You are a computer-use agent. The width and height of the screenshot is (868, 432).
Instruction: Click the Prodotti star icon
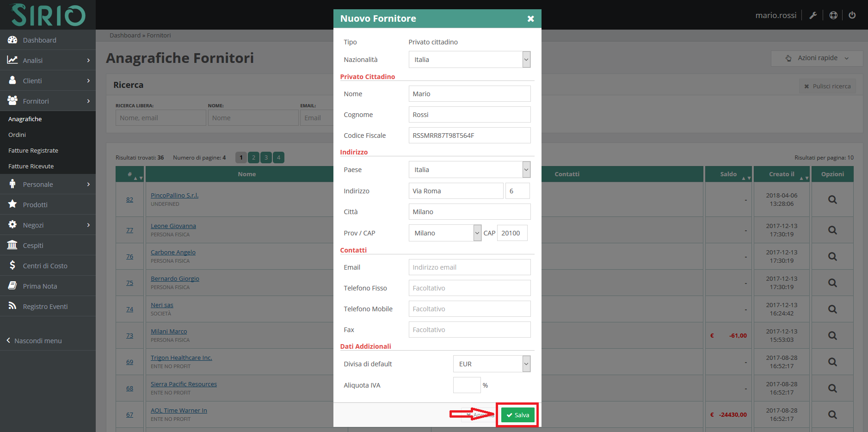coord(12,204)
